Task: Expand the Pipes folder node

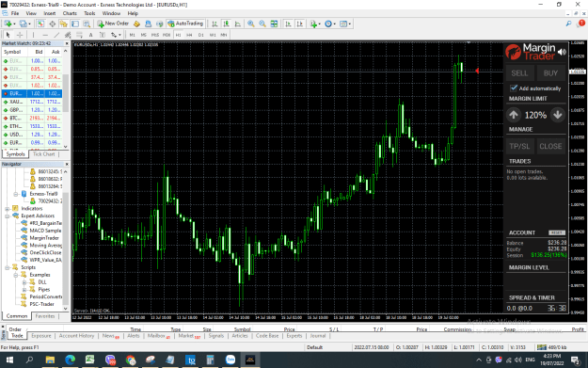Action: 24,290
